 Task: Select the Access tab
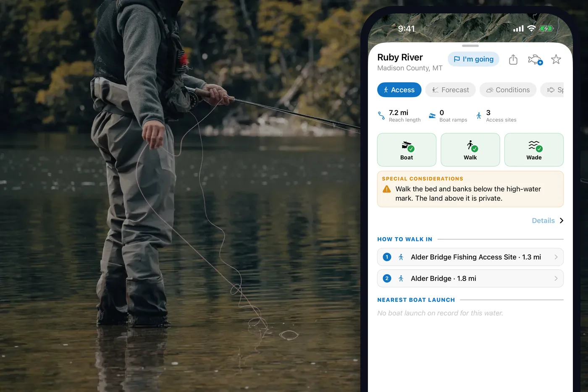pyautogui.click(x=399, y=90)
